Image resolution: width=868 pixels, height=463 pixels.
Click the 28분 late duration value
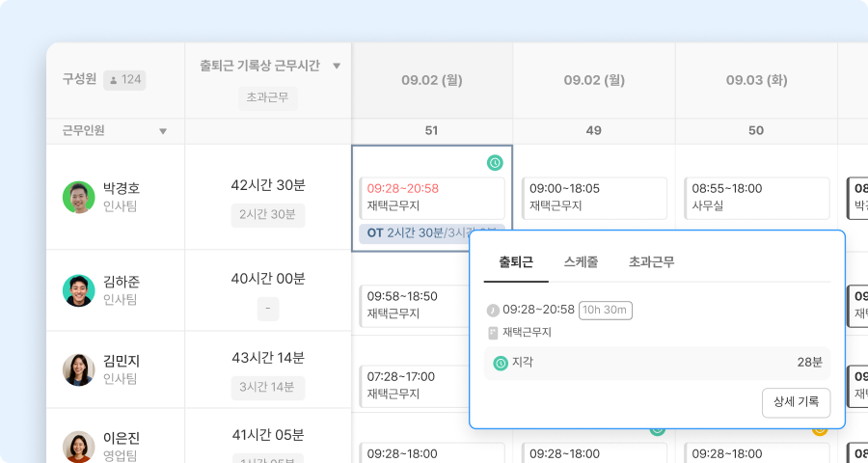click(810, 363)
